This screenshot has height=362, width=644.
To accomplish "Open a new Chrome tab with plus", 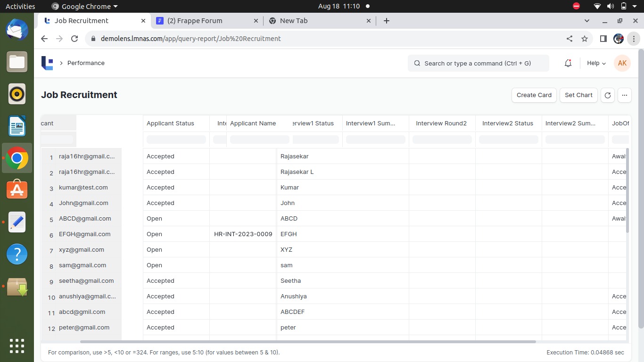I will [387, 21].
